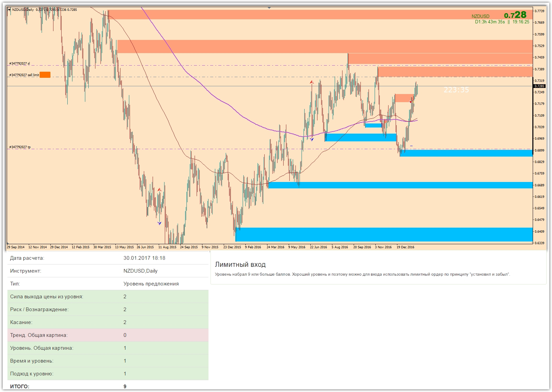Click the description starting 'Уровень набрал 9'
Image resolution: width=552 pixels, height=392 pixels.
tap(362, 274)
